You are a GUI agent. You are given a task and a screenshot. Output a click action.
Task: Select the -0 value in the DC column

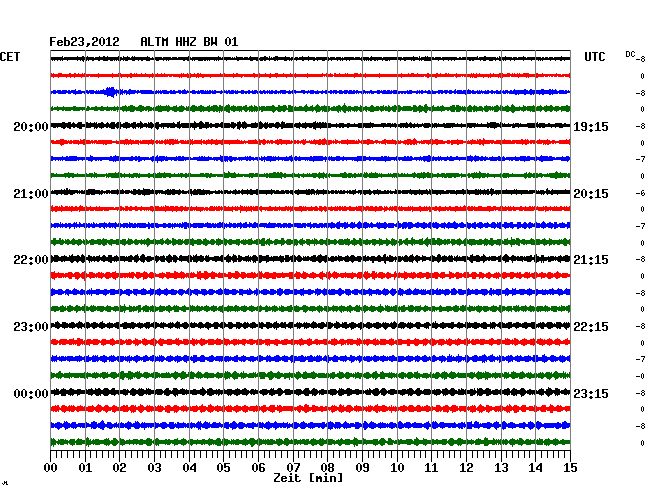[x=640, y=376]
